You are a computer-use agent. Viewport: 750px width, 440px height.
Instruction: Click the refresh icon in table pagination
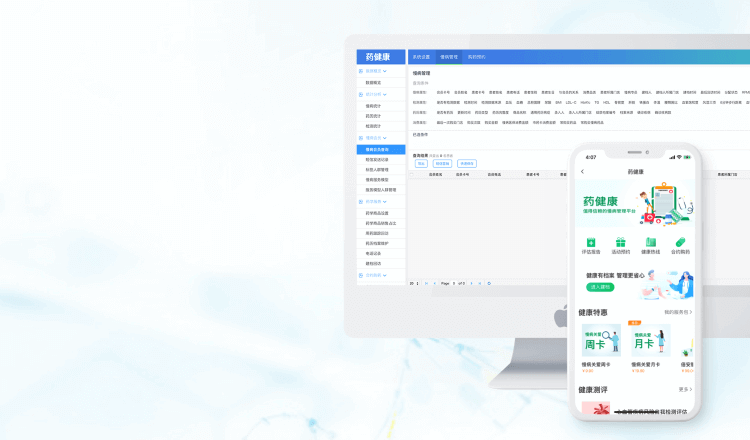(488, 283)
